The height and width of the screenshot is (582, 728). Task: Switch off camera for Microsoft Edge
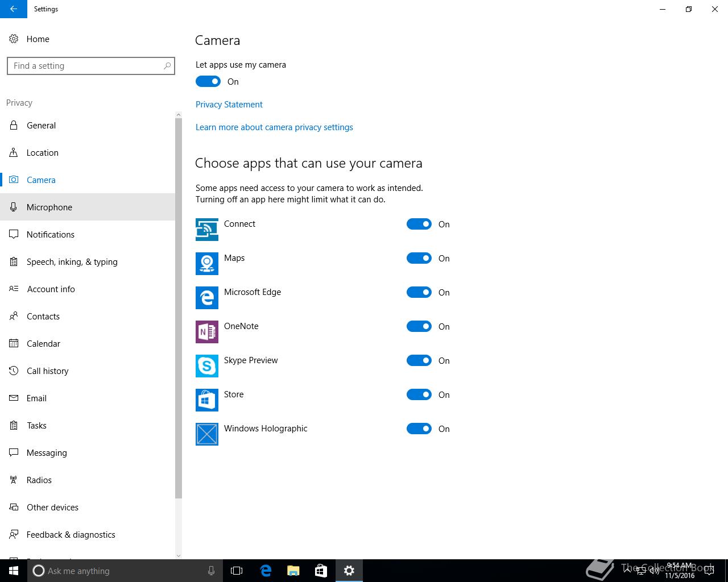pyautogui.click(x=419, y=292)
